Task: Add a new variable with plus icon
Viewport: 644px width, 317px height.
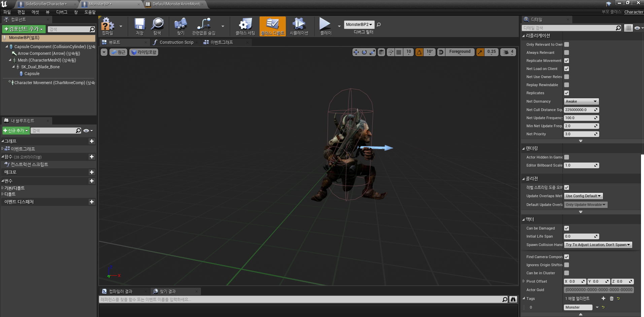Action: pyautogui.click(x=92, y=181)
